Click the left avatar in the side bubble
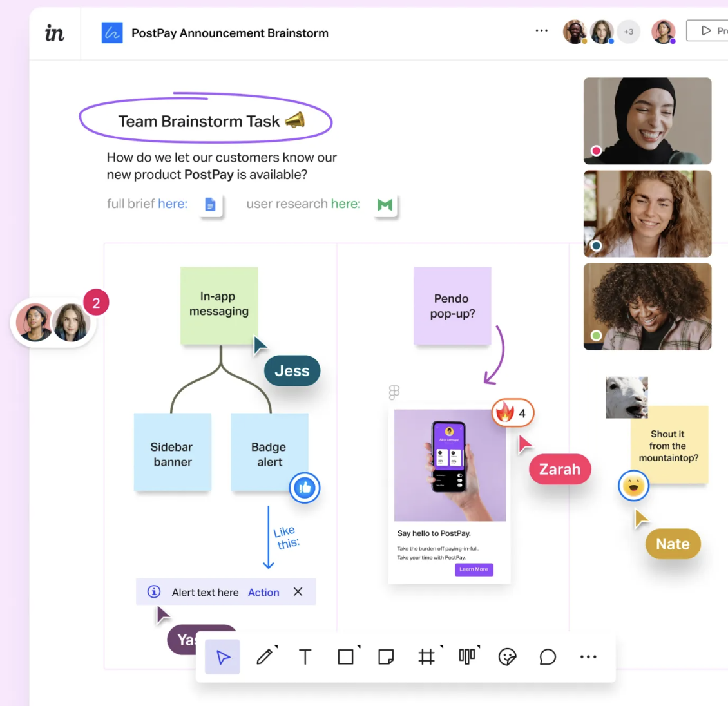728x706 pixels. point(34,322)
